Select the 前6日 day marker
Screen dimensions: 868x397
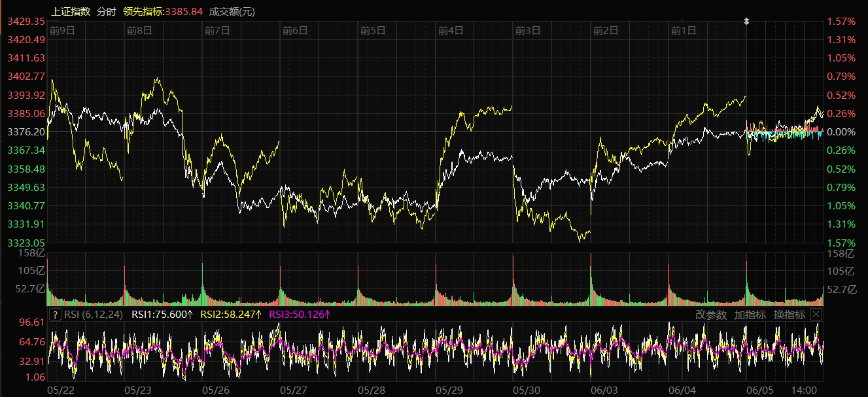coord(295,30)
